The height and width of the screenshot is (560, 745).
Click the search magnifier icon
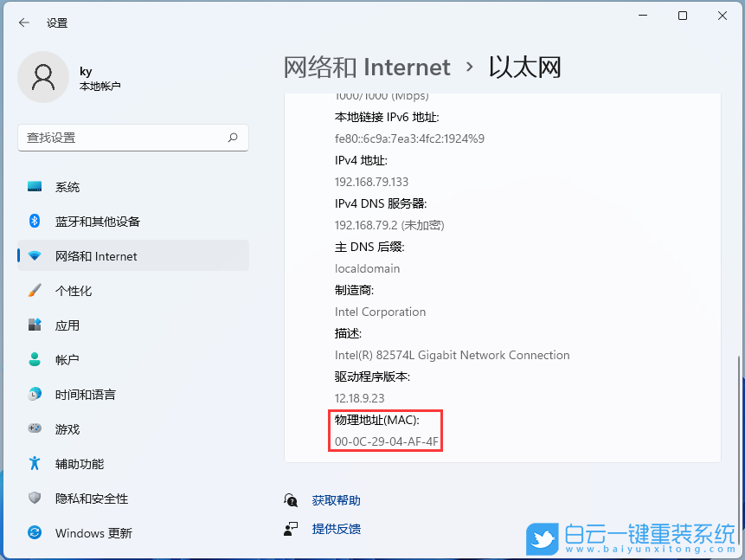[x=233, y=138]
